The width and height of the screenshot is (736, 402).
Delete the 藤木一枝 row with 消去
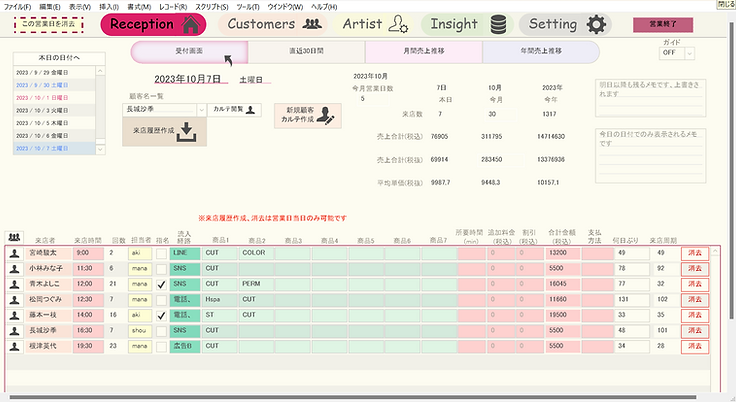click(x=695, y=316)
